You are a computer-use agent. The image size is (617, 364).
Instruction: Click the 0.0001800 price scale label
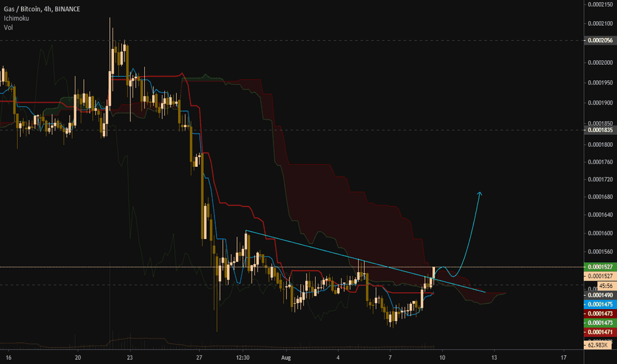[600, 144]
